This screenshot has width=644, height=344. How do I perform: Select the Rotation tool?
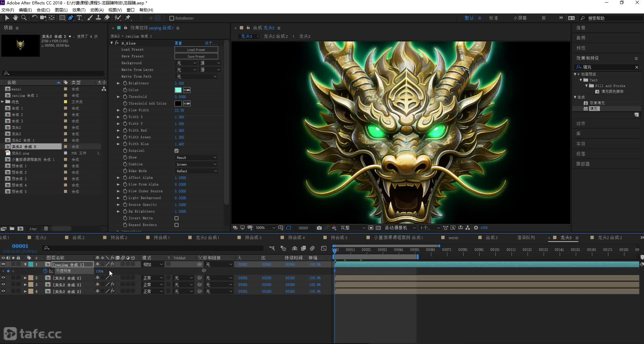click(34, 18)
